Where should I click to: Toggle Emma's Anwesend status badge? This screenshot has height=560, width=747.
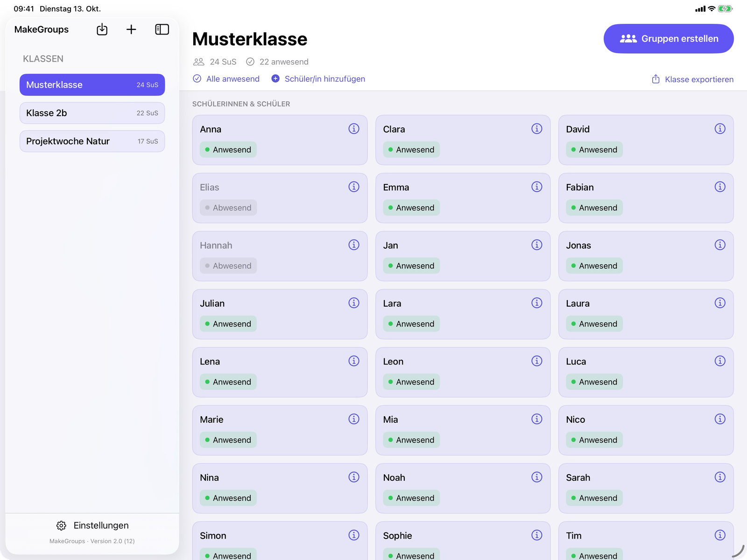411,208
